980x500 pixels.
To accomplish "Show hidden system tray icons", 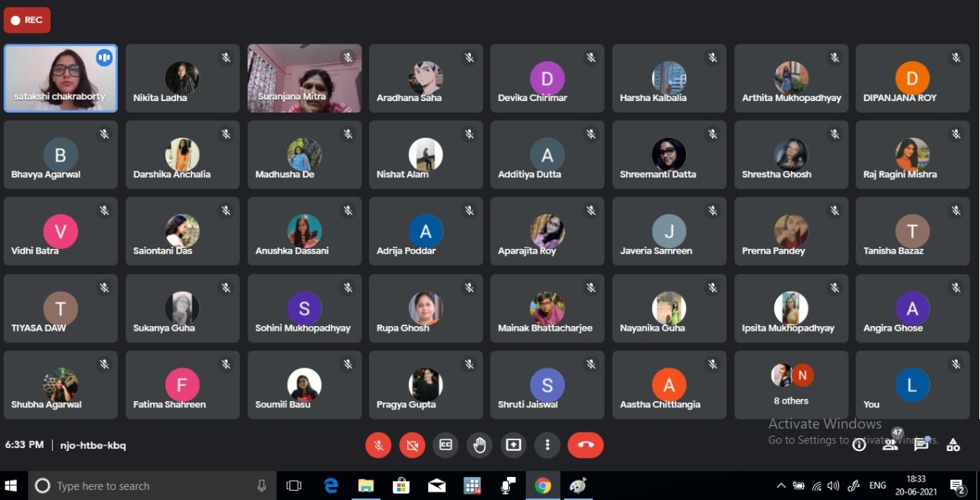I will click(781, 485).
